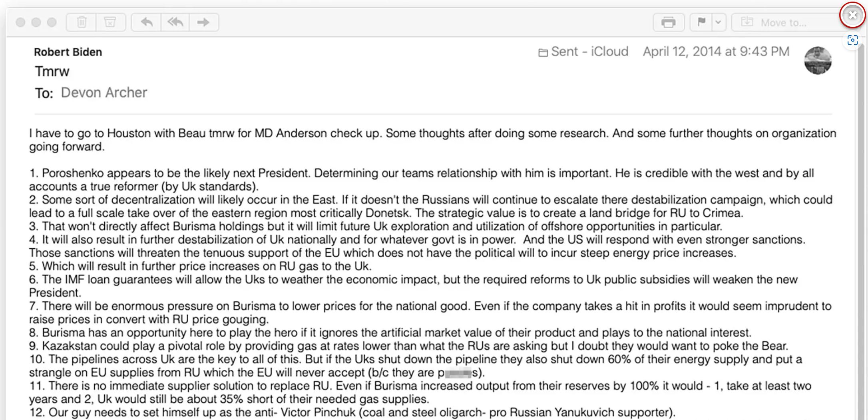Select the recipient Devon Archer
868x420 pixels.
pos(104,93)
